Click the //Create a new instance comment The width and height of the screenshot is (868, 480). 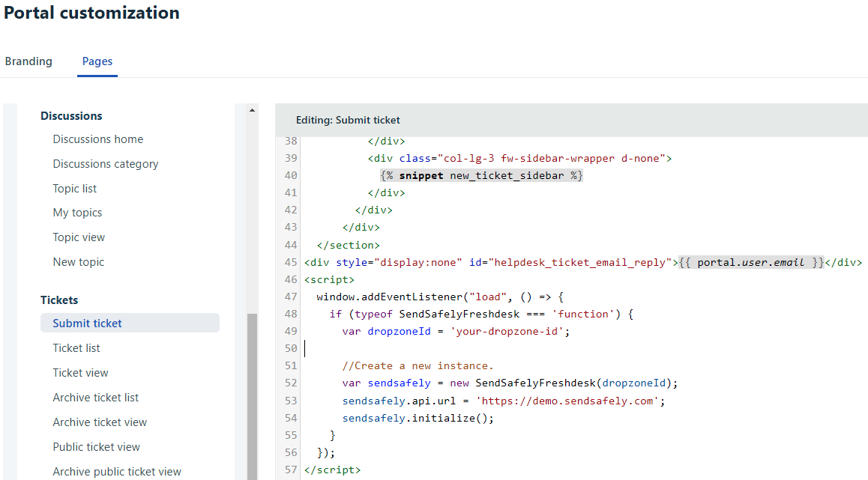[418, 366]
